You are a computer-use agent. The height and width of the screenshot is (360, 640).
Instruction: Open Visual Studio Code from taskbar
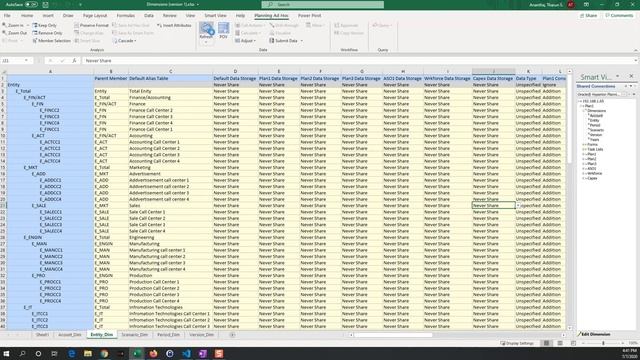click(x=186, y=353)
